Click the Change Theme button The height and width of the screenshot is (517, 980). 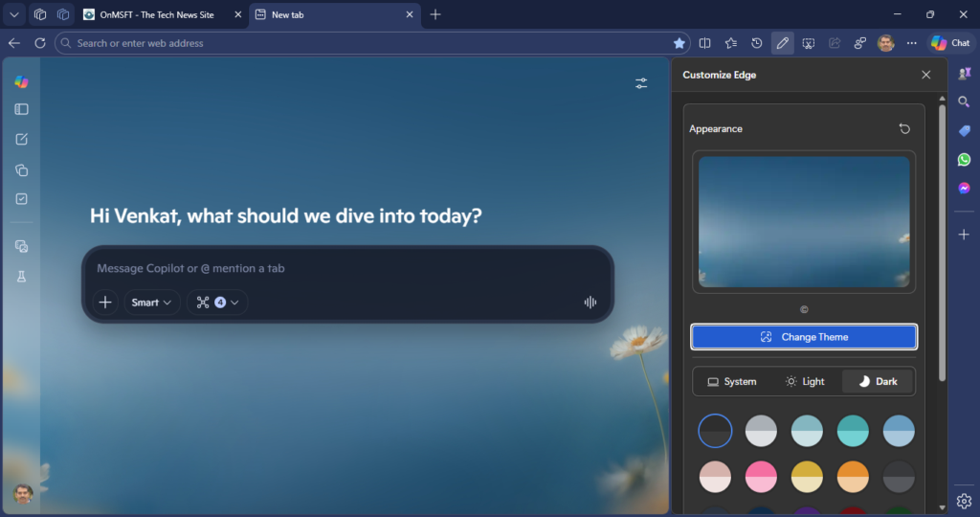click(804, 337)
